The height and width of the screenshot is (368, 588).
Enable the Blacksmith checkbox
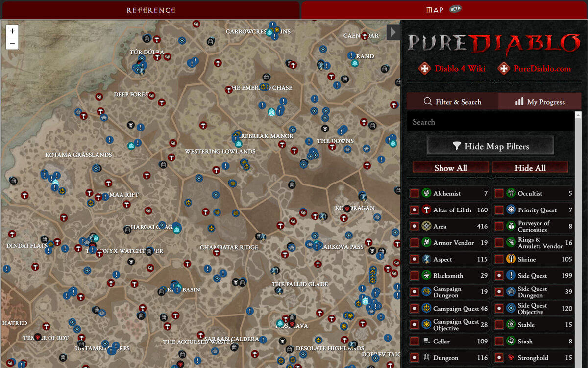(414, 276)
